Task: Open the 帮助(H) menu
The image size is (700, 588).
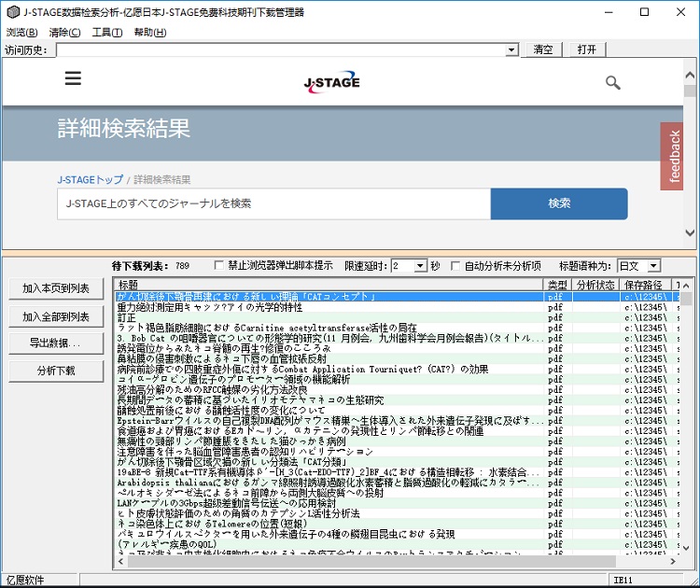Action: (150, 33)
